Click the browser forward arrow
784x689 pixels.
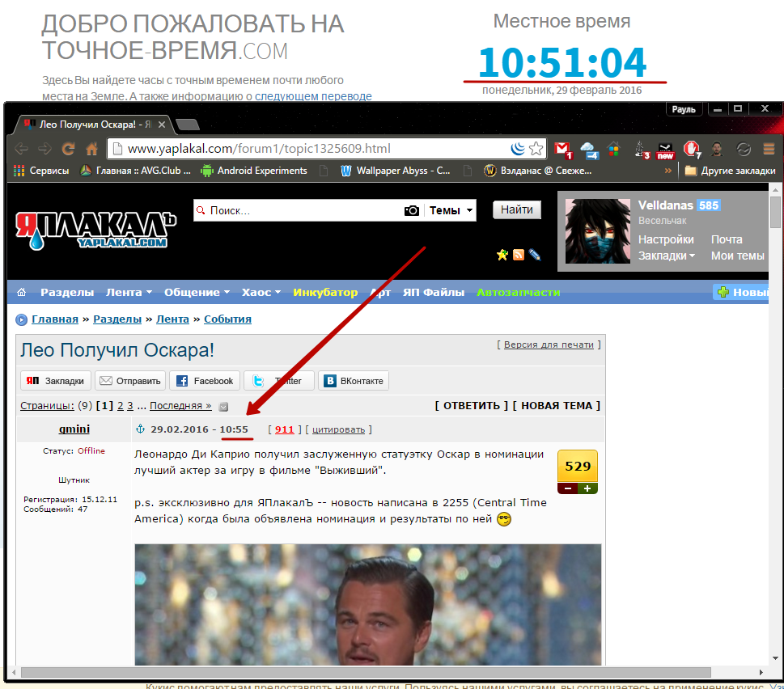(44, 148)
